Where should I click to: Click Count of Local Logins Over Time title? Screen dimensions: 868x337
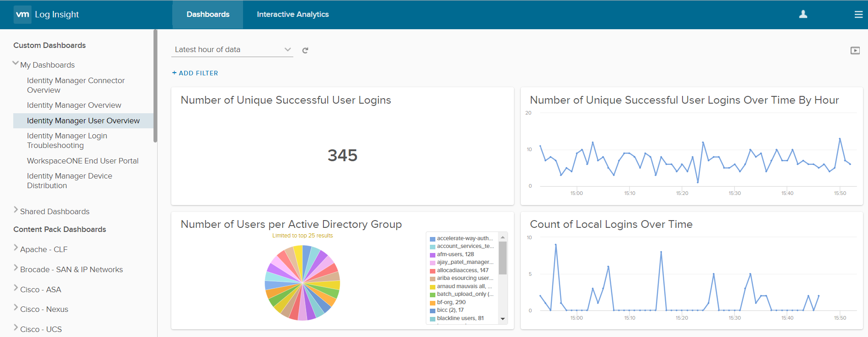[611, 224]
